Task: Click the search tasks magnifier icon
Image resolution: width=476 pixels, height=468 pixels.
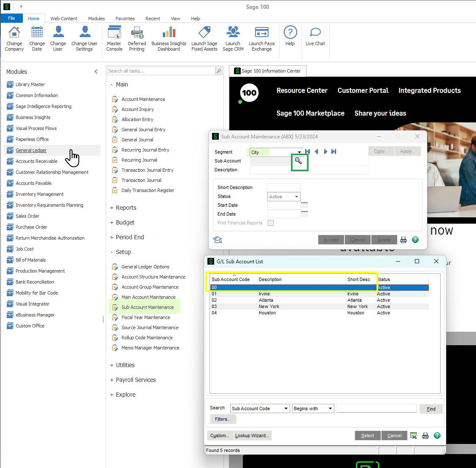Action: (x=218, y=71)
